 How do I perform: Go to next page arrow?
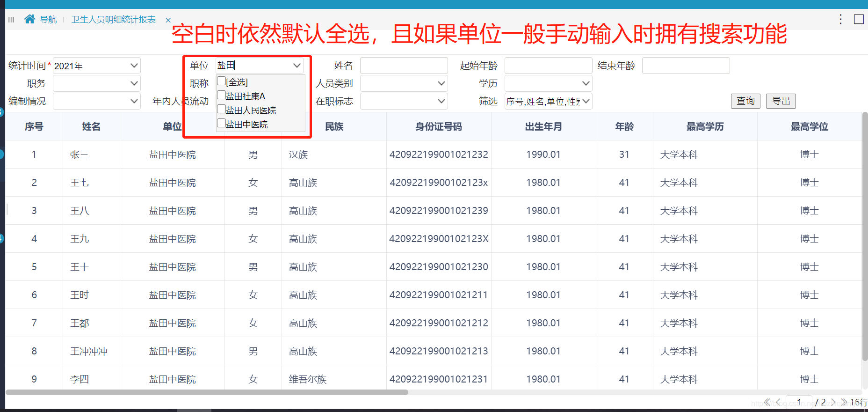click(833, 402)
